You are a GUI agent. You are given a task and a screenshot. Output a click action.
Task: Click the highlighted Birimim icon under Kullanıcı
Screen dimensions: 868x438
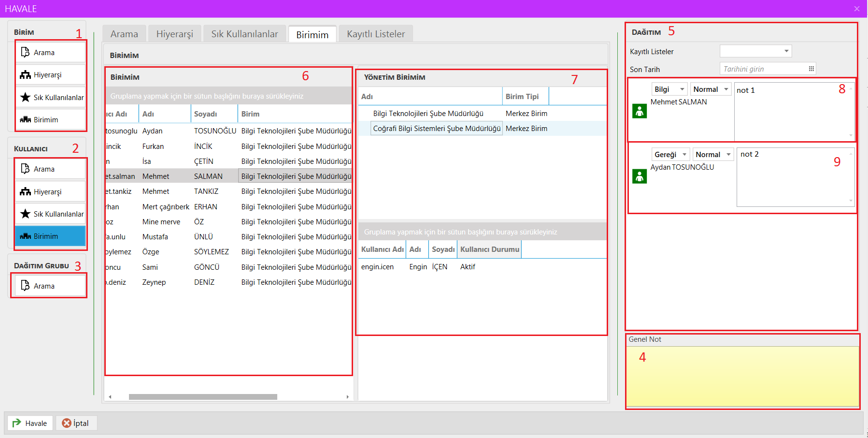pyautogui.click(x=26, y=236)
